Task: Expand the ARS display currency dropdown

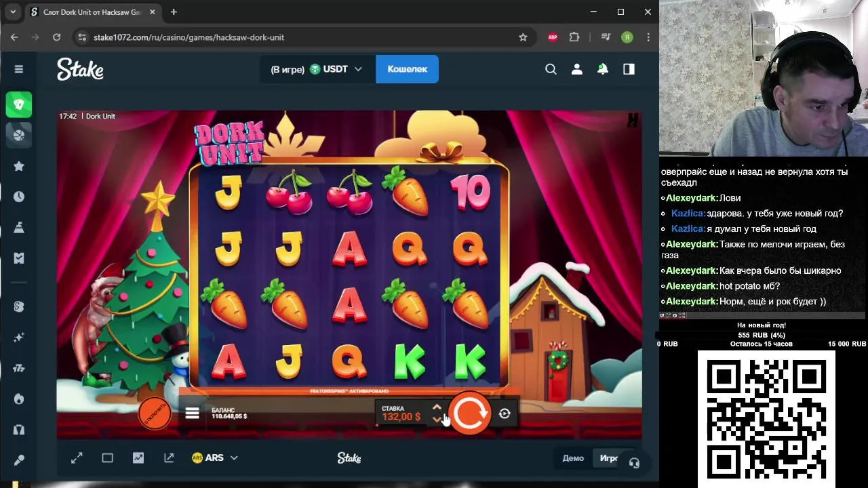Action: pyautogui.click(x=214, y=458)
